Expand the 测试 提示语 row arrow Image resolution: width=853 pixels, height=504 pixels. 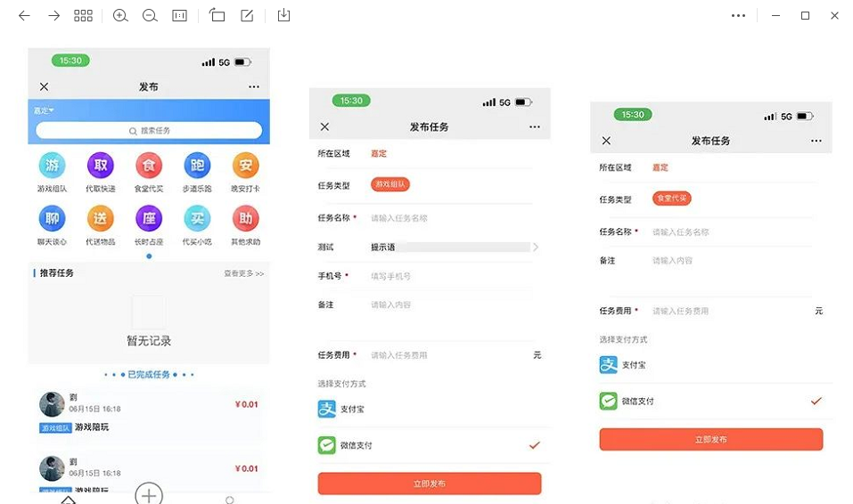[535, 247]
